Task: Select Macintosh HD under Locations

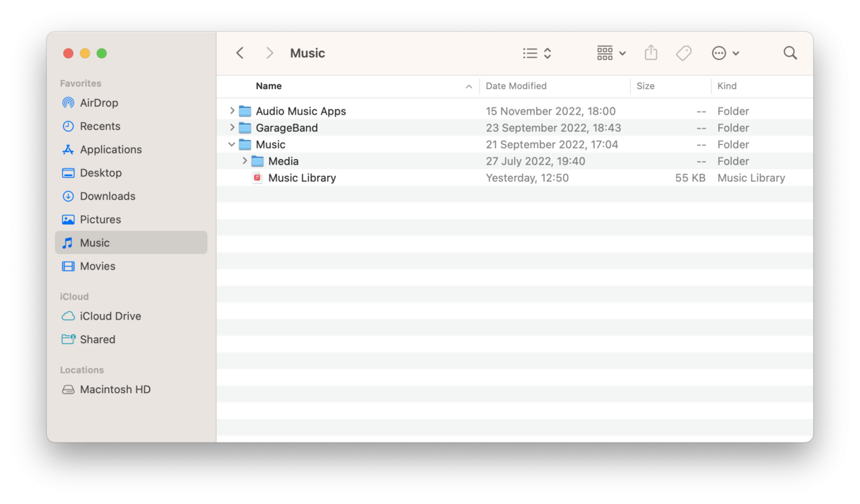Action: pyautogui.click(x=115, y=389)
